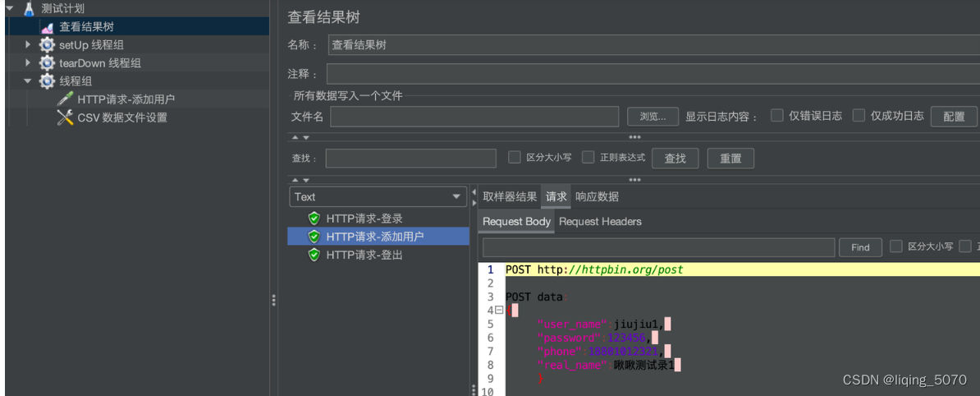The image size is (980, 396).
Task: Click the "phone" line in request body
Action: [x=604, y=352]
